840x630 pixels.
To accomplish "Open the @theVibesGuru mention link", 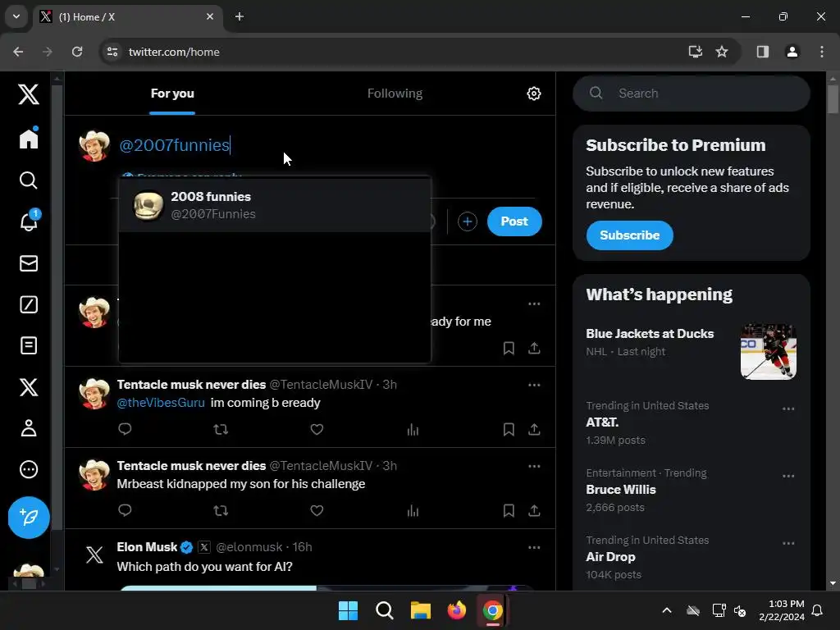I will 161,403.
